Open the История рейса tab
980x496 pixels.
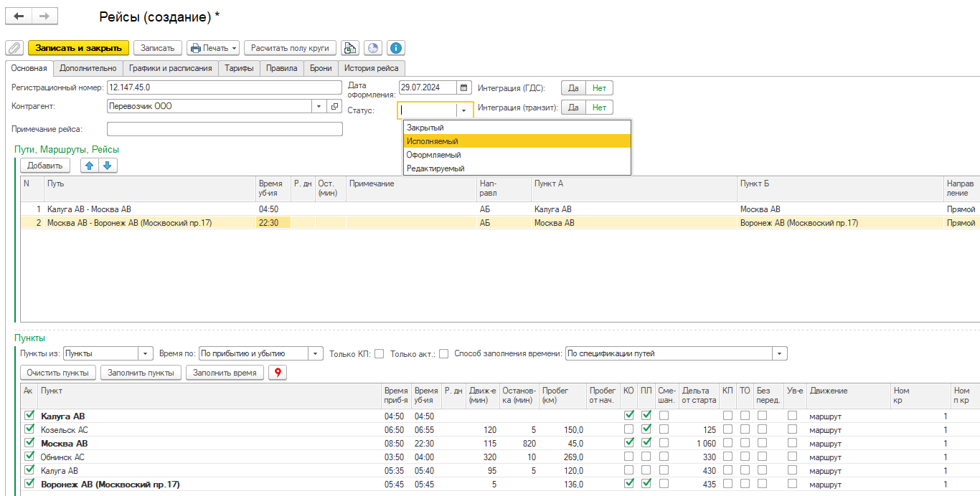(x=371, y=69)
